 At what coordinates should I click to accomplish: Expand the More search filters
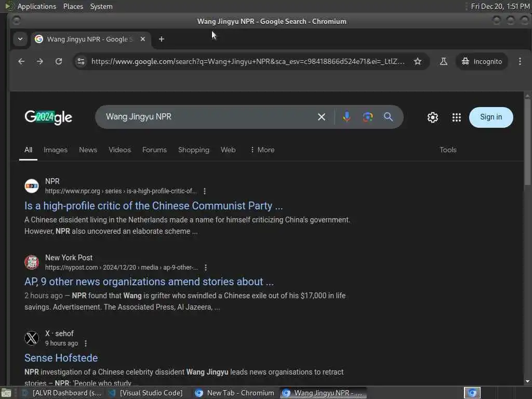[x=262, y=150]
